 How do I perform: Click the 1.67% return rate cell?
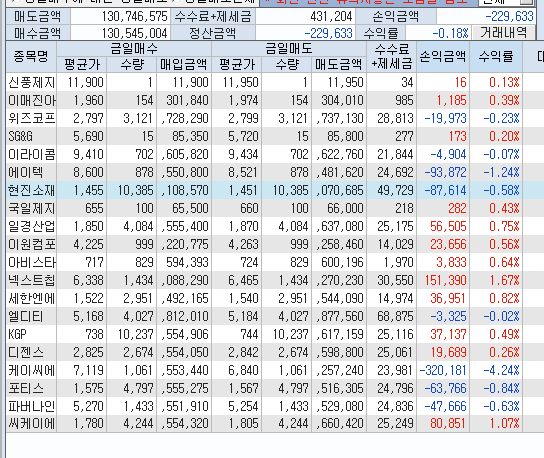pos(496,281)
